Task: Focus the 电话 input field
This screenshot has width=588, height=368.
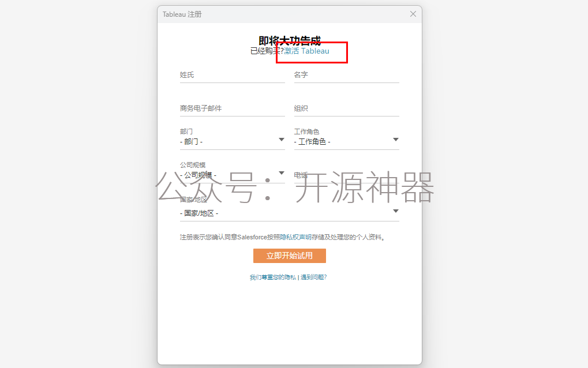Action: 346,175
